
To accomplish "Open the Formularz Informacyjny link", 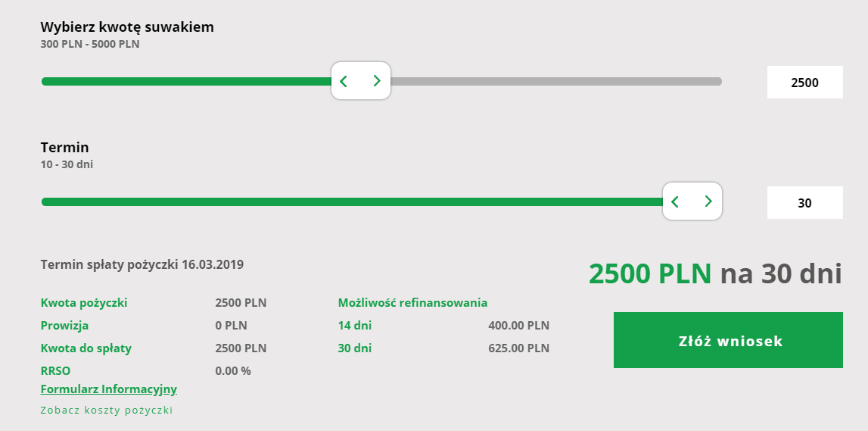I will click(x=108, y=389).
